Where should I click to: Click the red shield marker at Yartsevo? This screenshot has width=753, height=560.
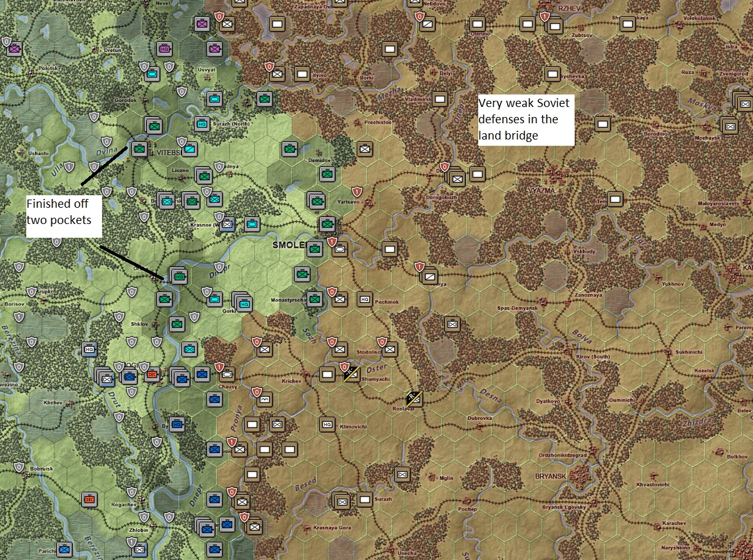(x=357, y=191)
